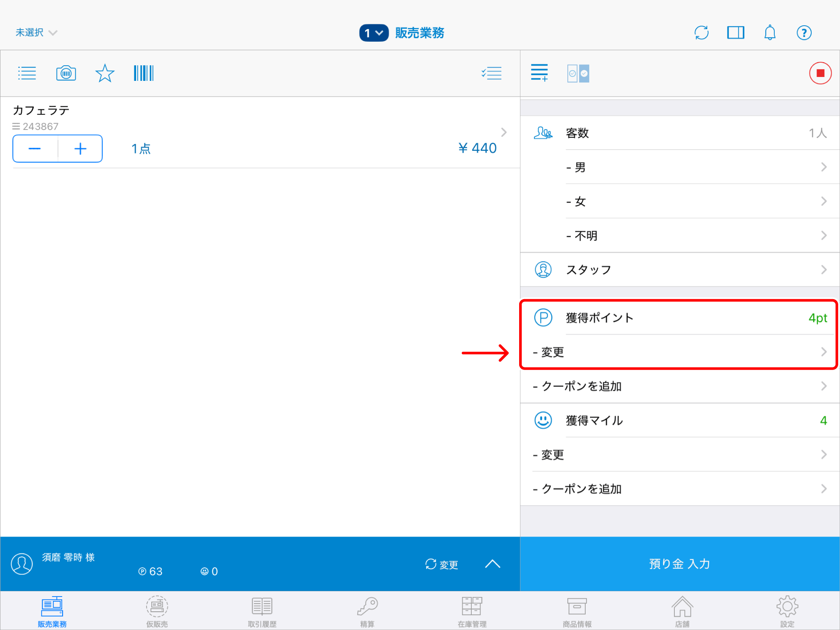Collapse the customer bar with up chevron

pos(492,564)
